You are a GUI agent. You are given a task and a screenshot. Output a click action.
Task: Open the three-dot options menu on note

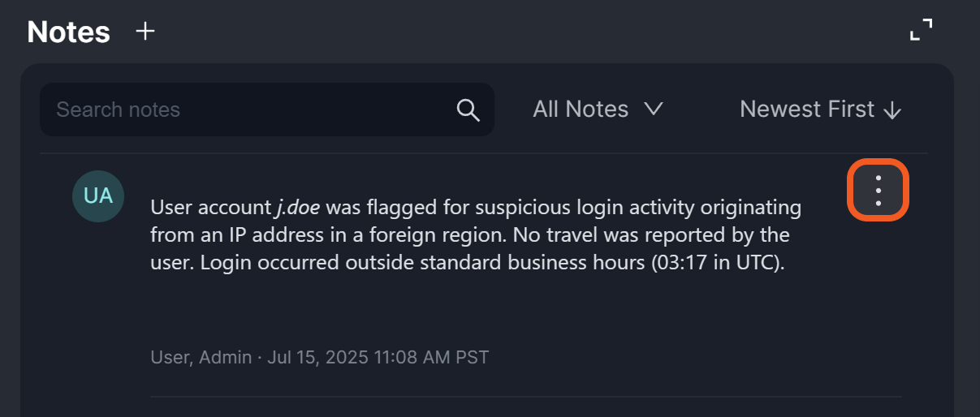[878, 190]
